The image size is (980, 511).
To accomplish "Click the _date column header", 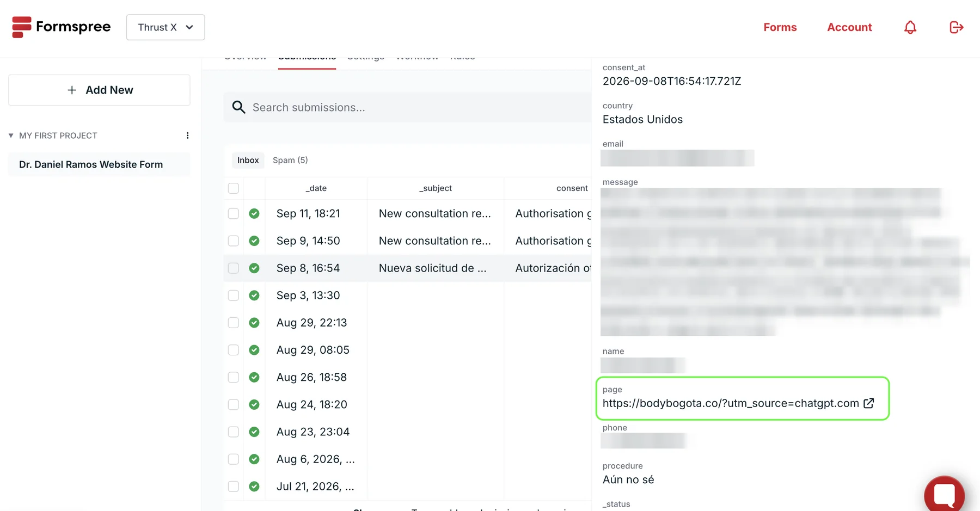I will tap(316, 188).
